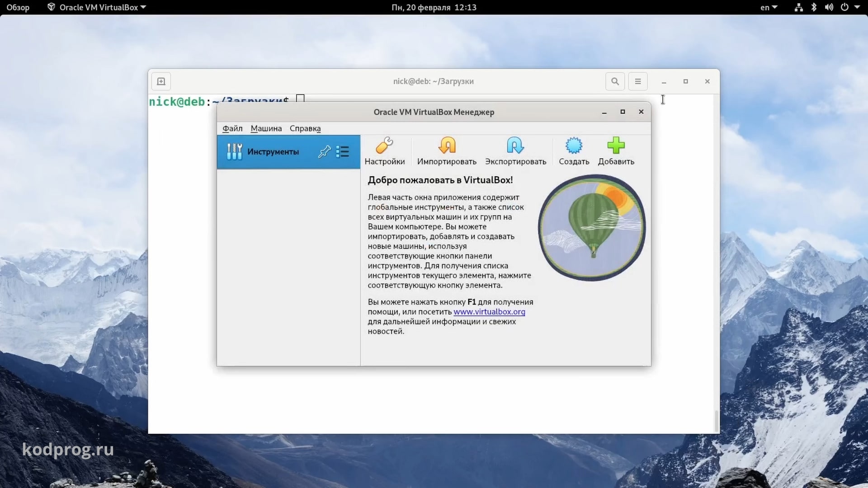Image resolution: width=868 pixels, height=488 pixels.
Task: Click the heading Добро пожаловать в VirtualBox!
Action: pyautogui.click(x=440, y=180)
